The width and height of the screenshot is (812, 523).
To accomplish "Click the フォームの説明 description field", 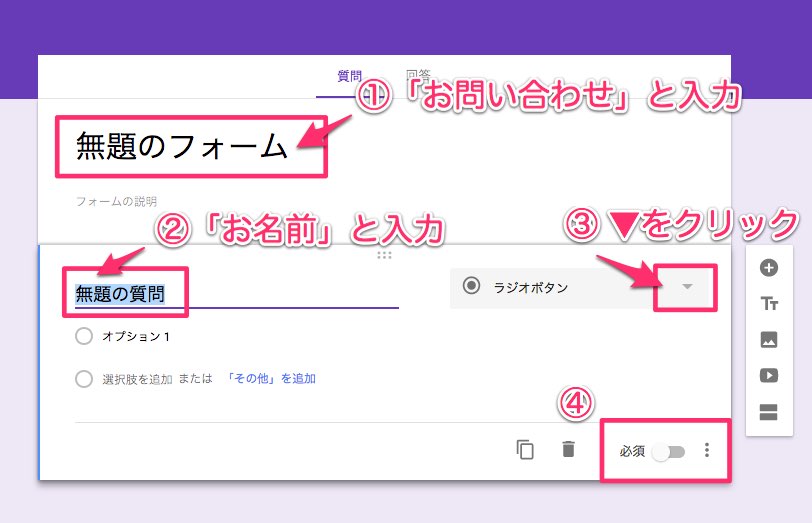I will click(x=117, y=201).
